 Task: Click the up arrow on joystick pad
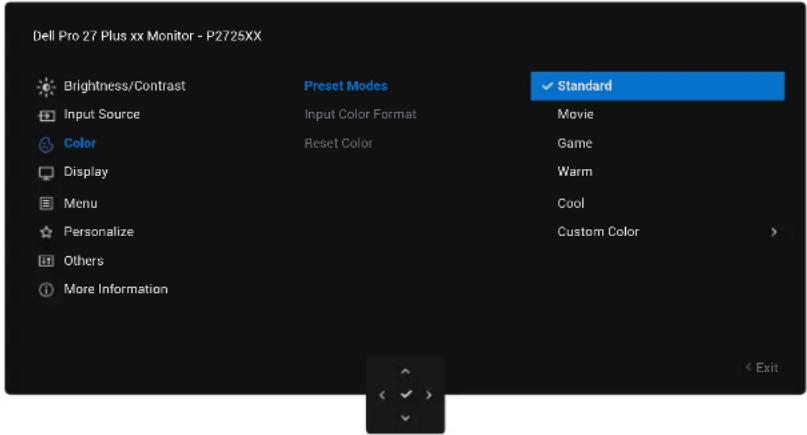(406, 371)
